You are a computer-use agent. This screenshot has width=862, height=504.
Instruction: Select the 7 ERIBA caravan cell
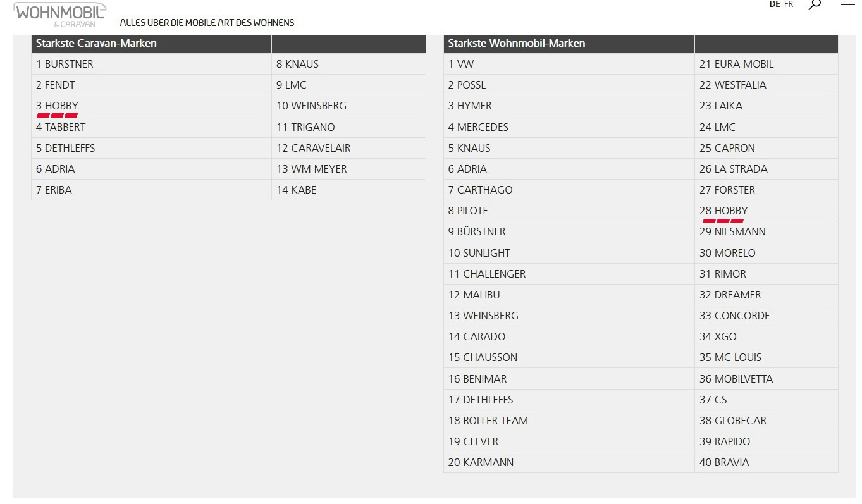pos(152,190)
